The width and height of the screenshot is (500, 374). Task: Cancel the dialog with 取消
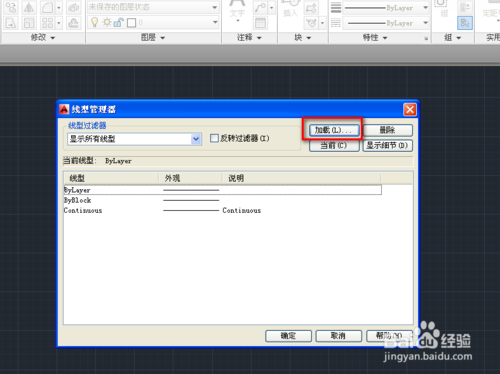[x=339, y=336]
